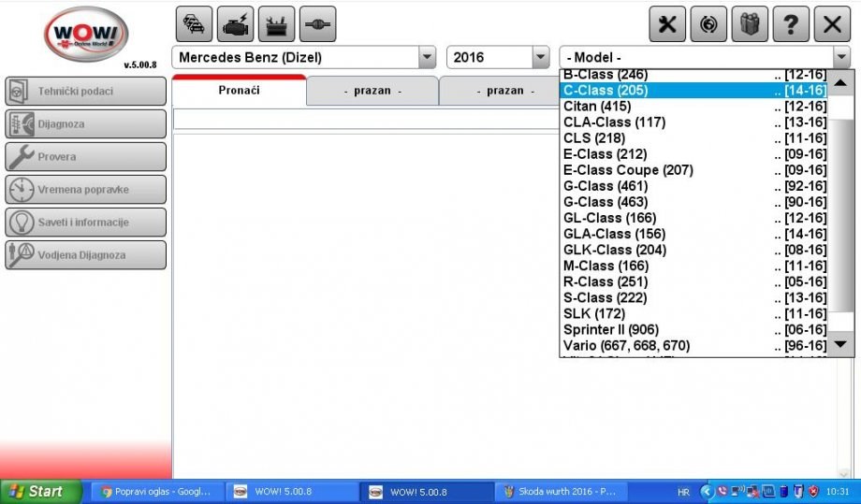Click the vehicle selection cars icon

(x=194, y=24)
